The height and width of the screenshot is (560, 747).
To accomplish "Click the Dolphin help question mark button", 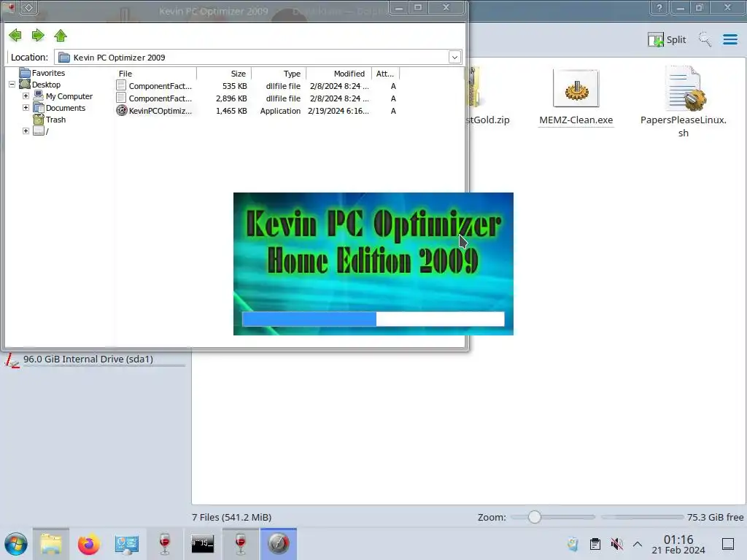I will click(x=659, y=7).
